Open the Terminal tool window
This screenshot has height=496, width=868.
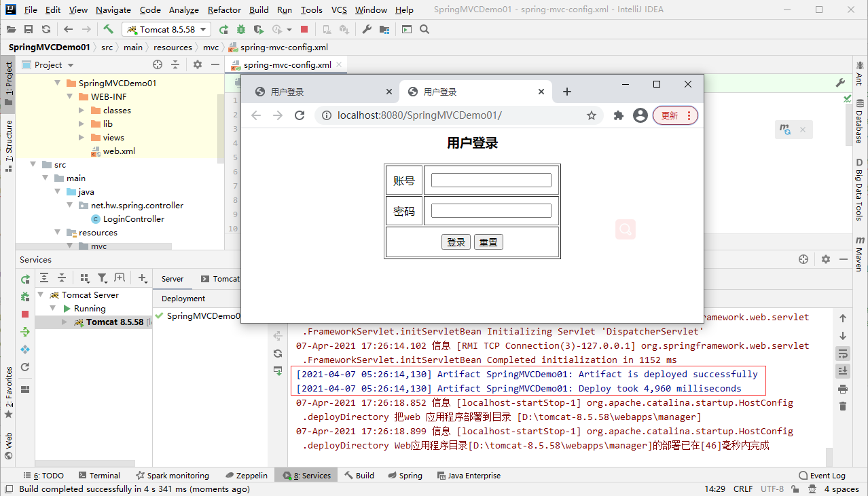tap(99, 476)
